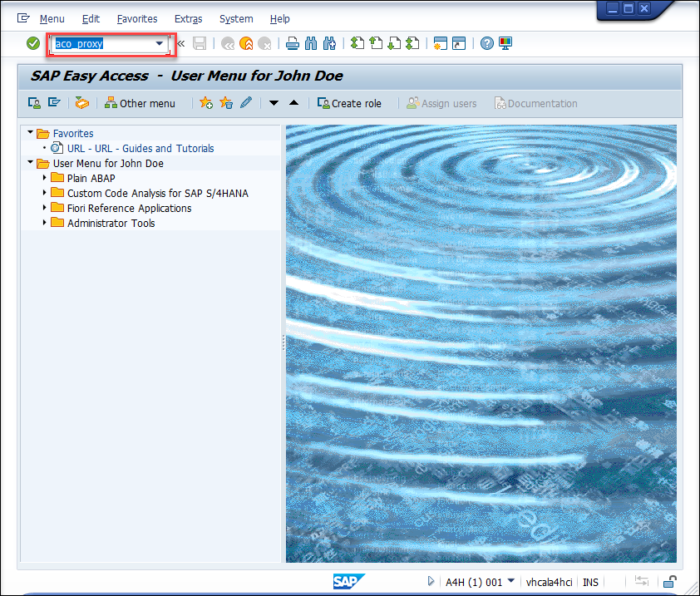The height and width of the screenshot is (596, 700).
Task: Open the Menu menu
Action: (x=52, y=19)
